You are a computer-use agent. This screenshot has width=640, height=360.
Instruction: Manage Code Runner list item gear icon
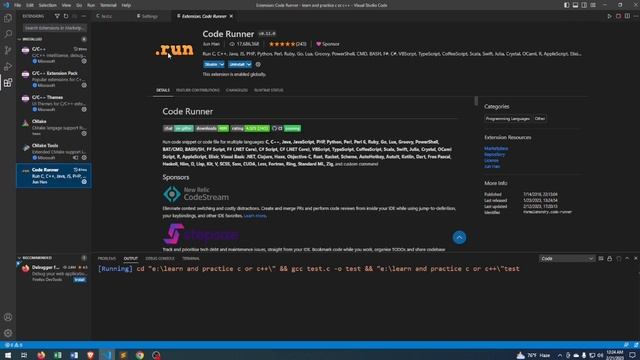pyautogui.click(x=84, y=182)
